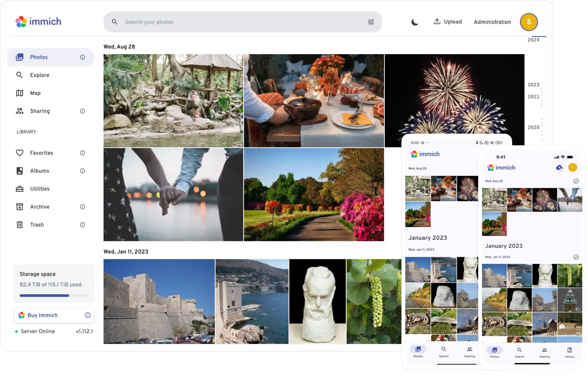Open the Trash

point(37,224)
